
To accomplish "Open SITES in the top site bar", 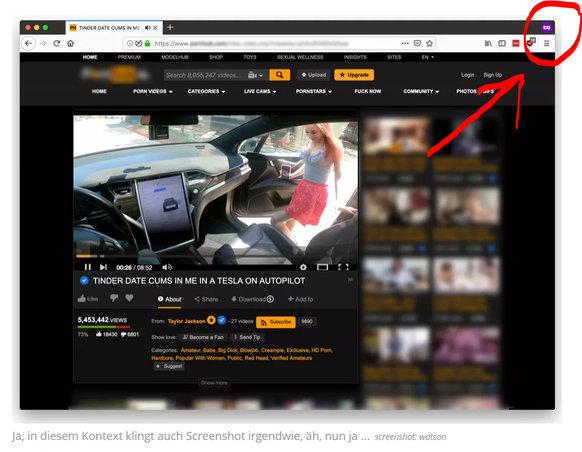I will [x=394, y=57].
